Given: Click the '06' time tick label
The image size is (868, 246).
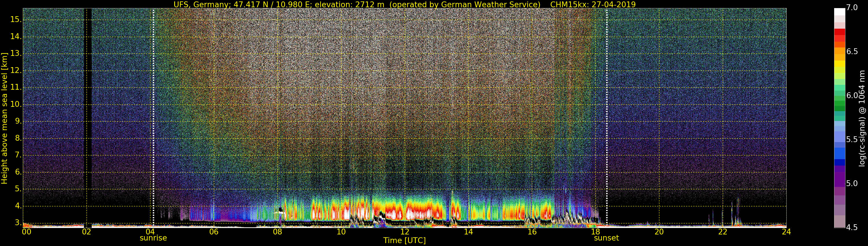Looking at the screenshot, I should click(214, 232).
